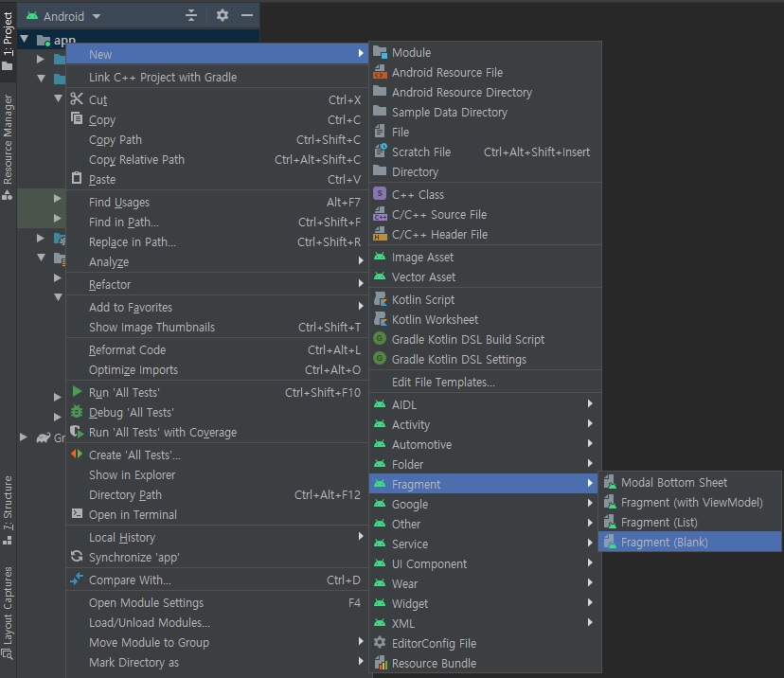Viewport: 784px width, 678px height.
Task: Click the Cut scissors icon
Action: pyautogui.click(x=77, y=99)
